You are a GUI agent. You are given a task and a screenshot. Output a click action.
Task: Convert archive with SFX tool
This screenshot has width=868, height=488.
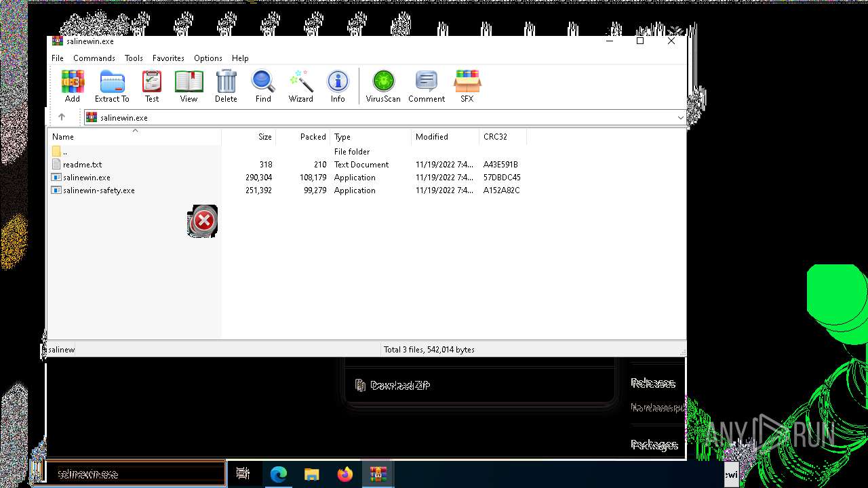pos(467,86)
